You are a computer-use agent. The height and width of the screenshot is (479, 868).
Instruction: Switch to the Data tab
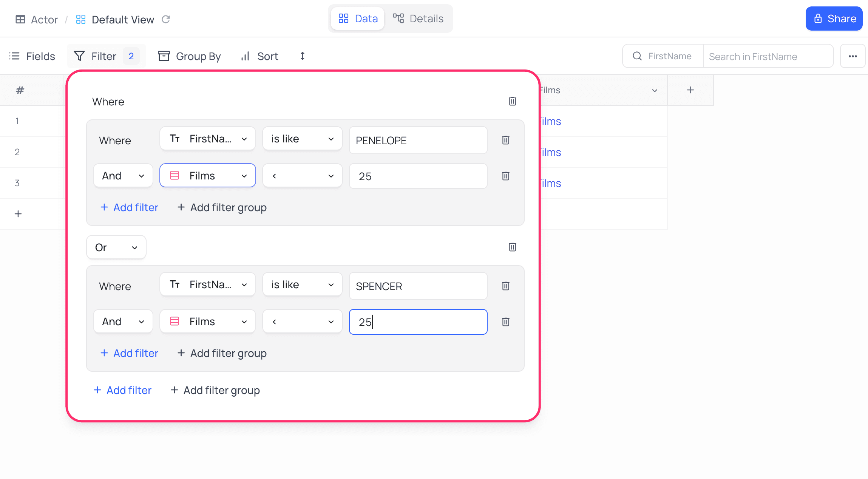click(357, 18)
